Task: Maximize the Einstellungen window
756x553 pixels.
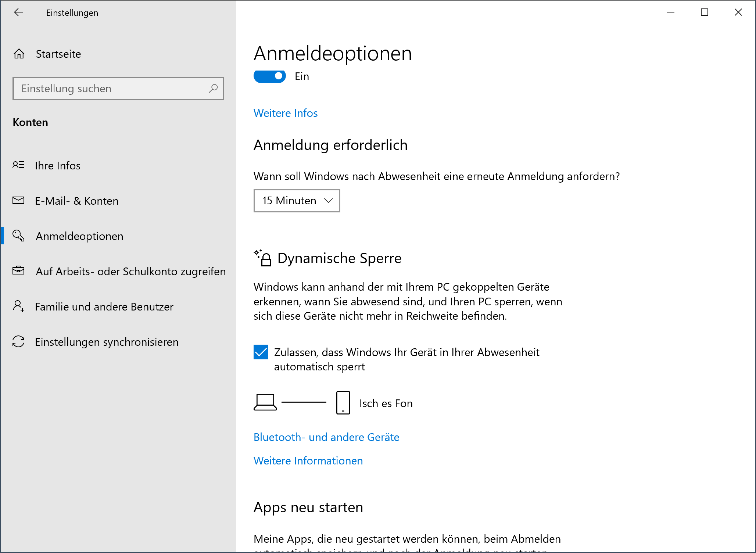Action: (705, 12)
